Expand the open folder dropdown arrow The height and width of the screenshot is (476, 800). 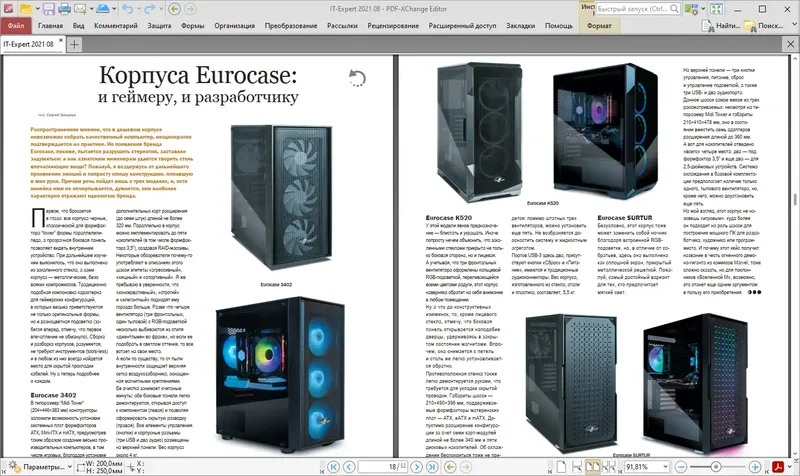[x=37, y=9]
